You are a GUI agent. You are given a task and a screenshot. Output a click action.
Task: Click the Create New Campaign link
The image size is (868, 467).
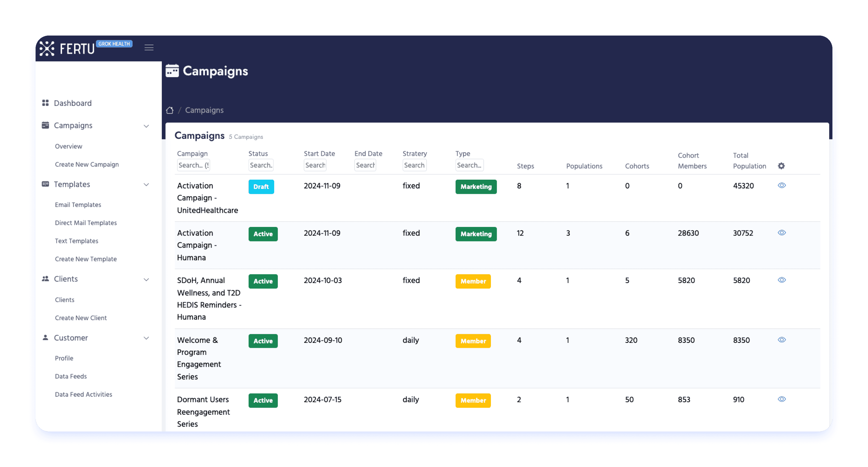(86, 164)
